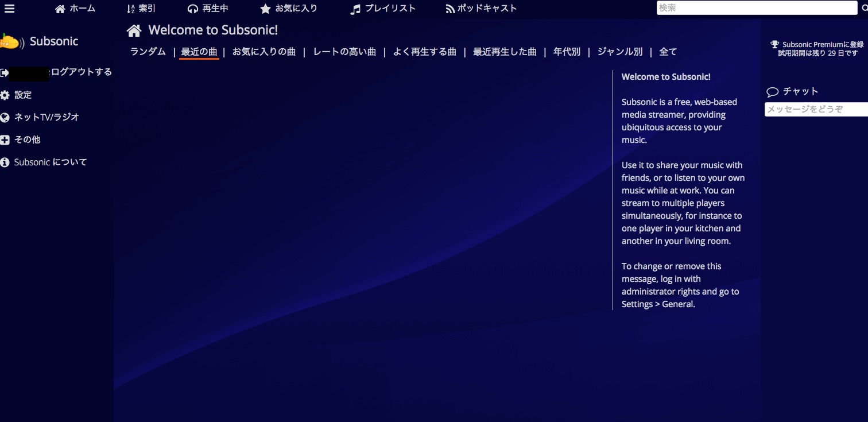Switch to よく再生する曲 tab

click(424, 52)
